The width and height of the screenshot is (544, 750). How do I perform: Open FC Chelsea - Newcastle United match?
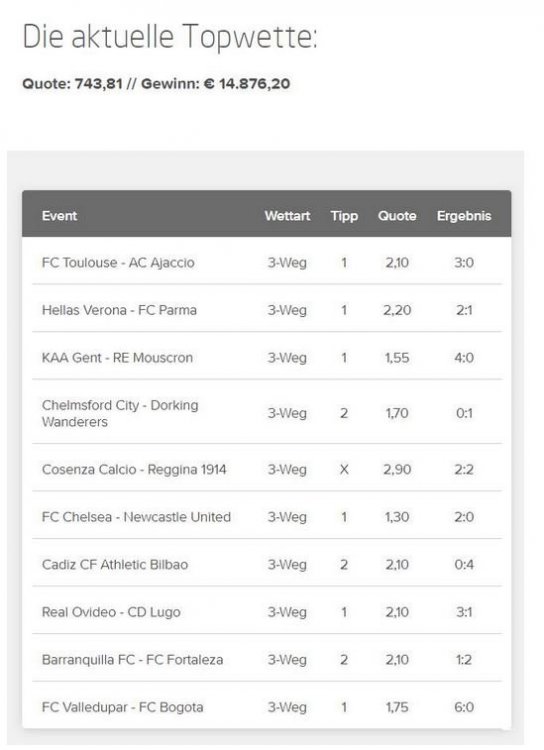tap(136, 517)
